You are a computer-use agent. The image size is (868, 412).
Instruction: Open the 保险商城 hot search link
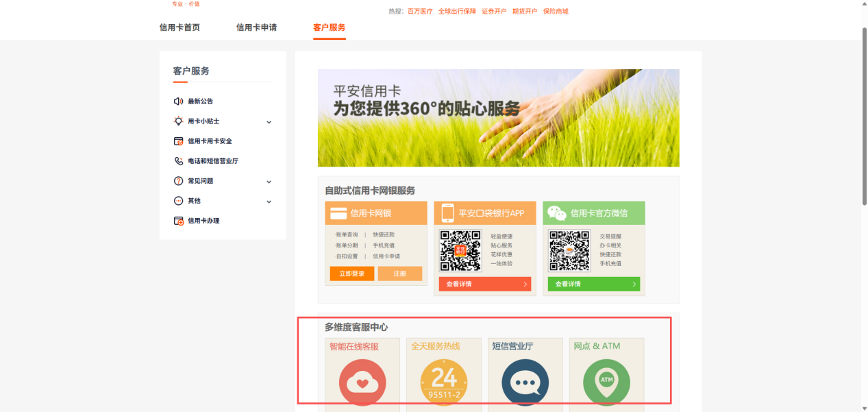tap(556, 12)
